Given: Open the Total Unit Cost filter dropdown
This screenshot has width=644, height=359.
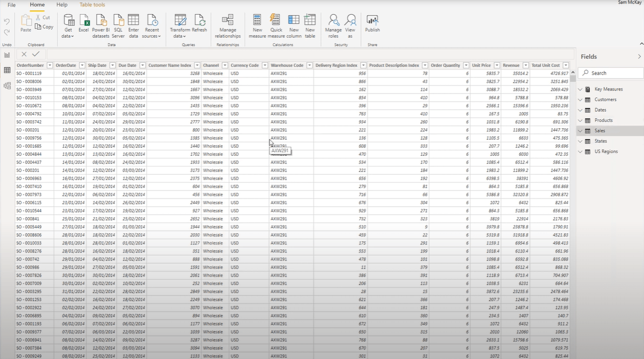Looking at the screenshot, I should pos(566,65).
